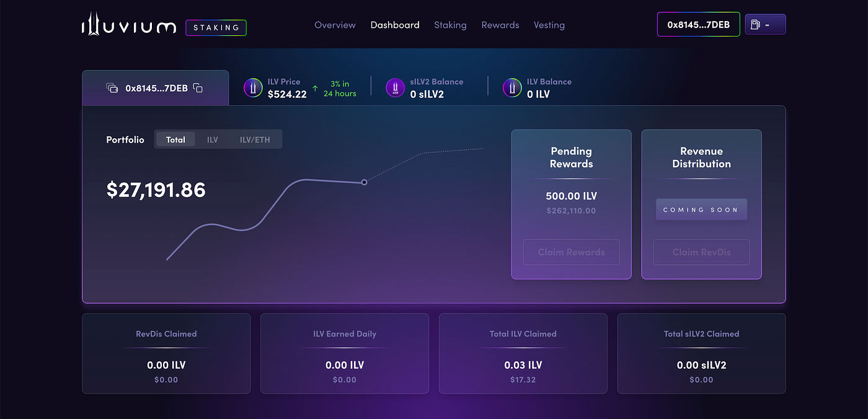Copy the wallet address with copy icon
Screen dimensions: 868x419
coord(198,88)
